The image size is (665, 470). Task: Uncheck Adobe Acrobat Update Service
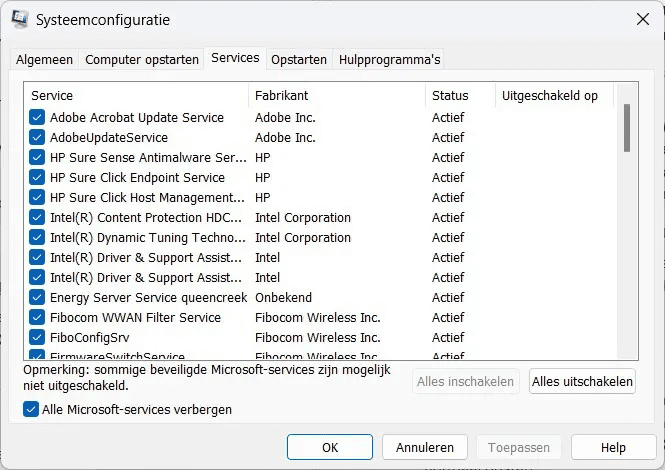click(37, 117)
